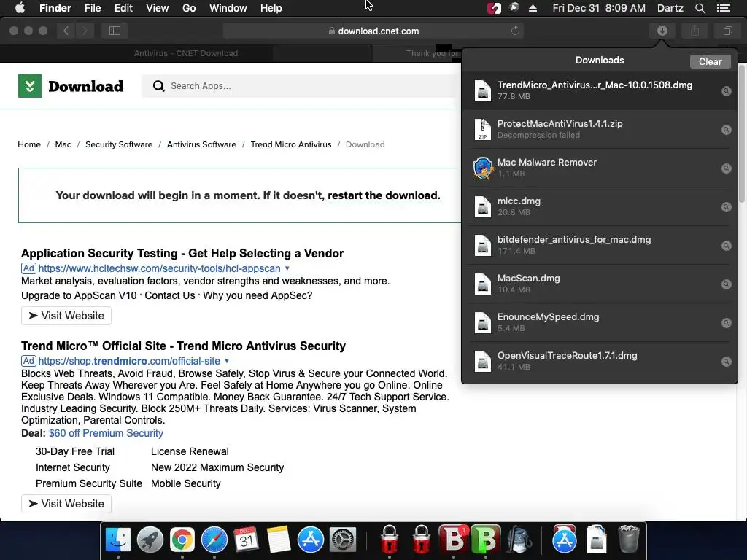Open the Window menu

pyautogui.click(x=228, y=8)
